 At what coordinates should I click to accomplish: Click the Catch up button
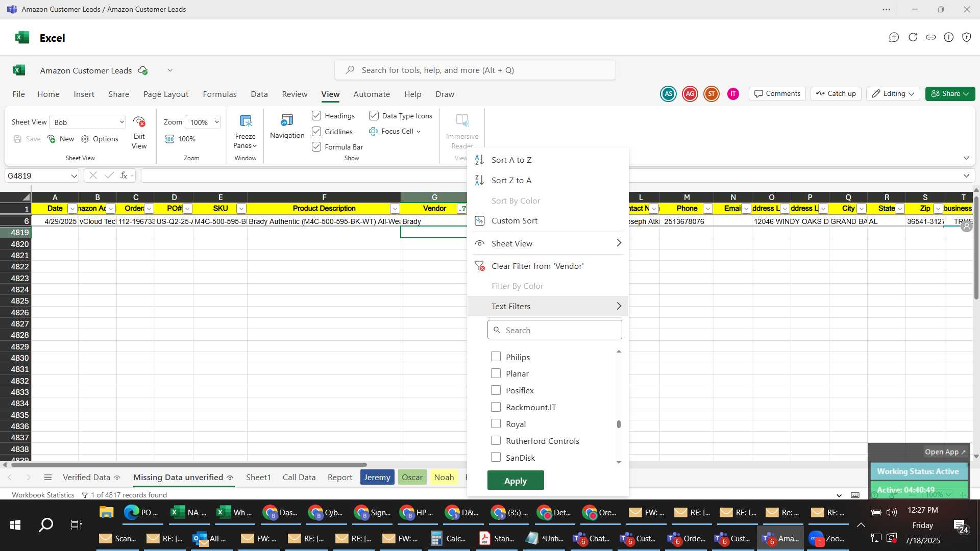[x=836, y=94]
